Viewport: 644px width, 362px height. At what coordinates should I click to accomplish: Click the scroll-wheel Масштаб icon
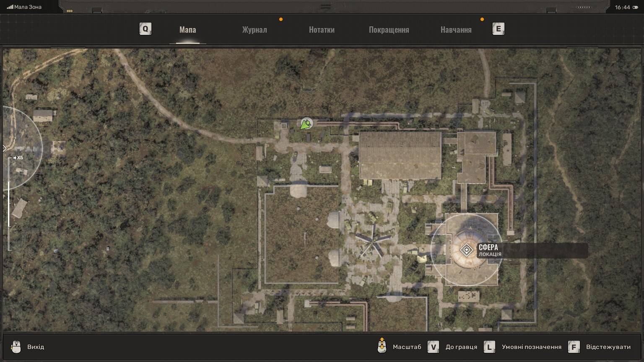point(382,346)
